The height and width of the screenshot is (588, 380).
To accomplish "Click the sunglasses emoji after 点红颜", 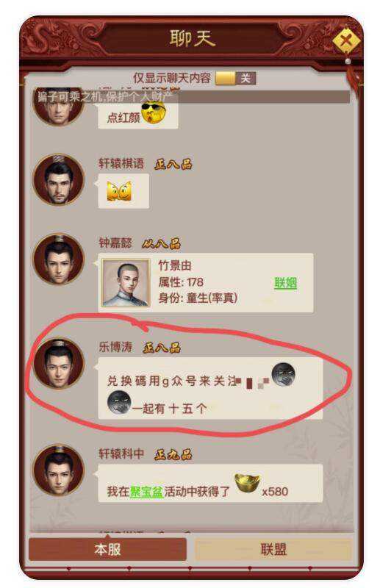I will [154, 112].
